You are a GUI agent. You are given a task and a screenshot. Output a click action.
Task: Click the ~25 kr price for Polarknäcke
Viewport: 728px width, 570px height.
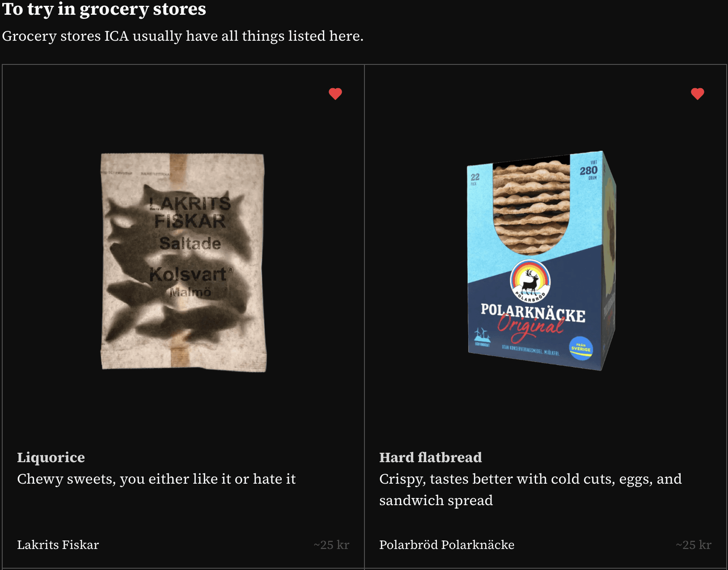click(x=694, y=544)
